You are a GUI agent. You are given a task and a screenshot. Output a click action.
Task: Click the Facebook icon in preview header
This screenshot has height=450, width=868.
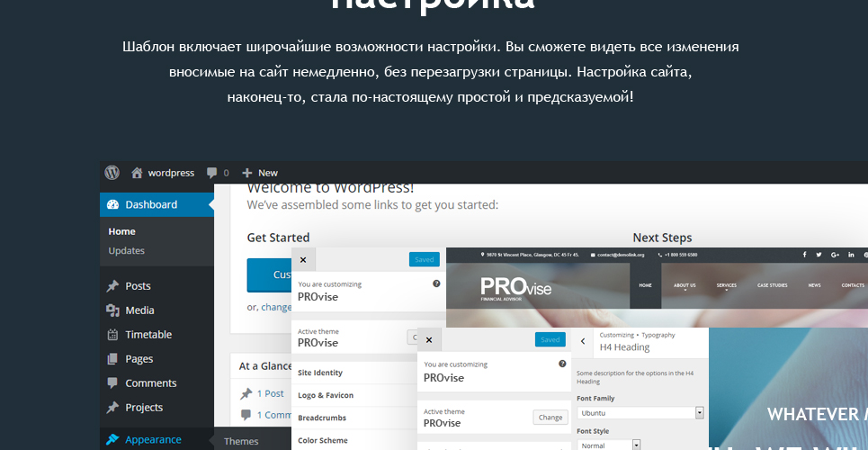point(804,255)
